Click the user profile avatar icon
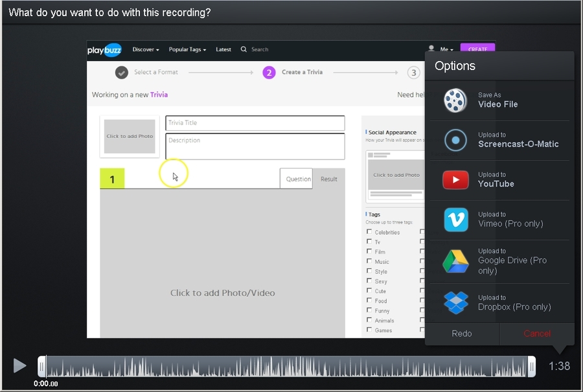 (x=431, y=49)
